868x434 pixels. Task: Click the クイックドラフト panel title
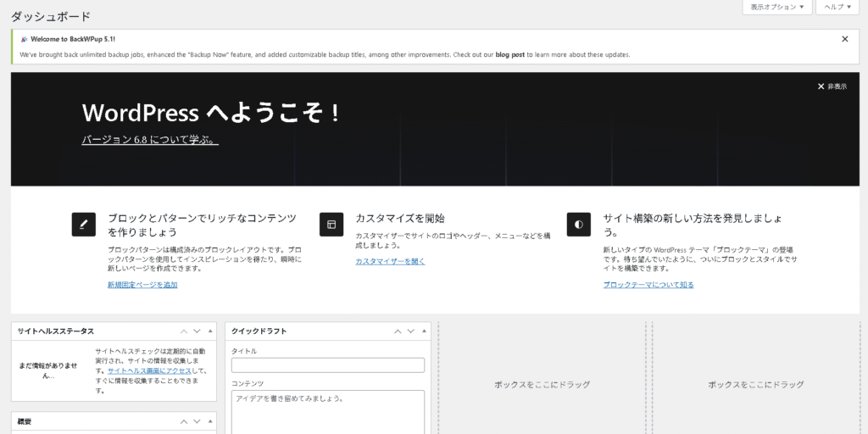(259, 331)
